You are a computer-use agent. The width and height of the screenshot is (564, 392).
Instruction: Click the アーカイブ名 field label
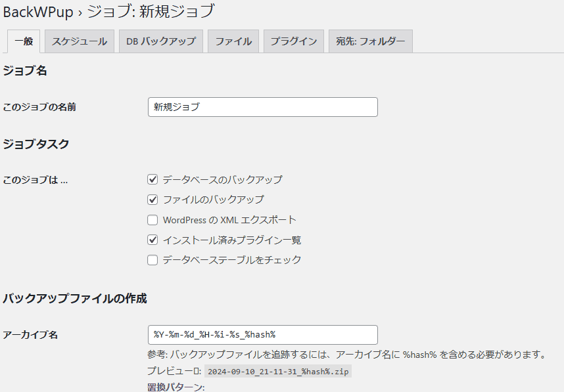(30, 335)
